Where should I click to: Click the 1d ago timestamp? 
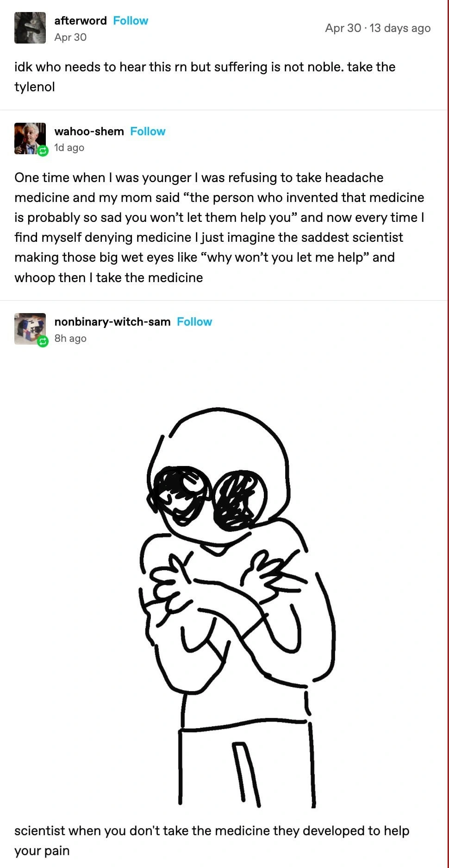tap(69, 148)
